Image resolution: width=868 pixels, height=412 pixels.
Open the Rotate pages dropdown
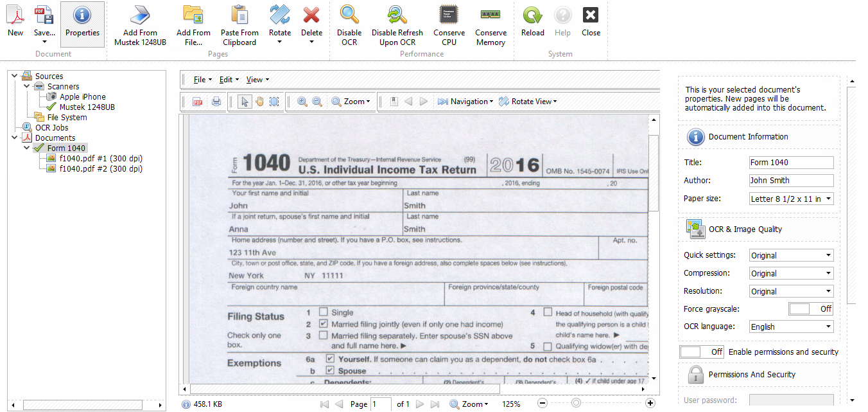(280, 42)
